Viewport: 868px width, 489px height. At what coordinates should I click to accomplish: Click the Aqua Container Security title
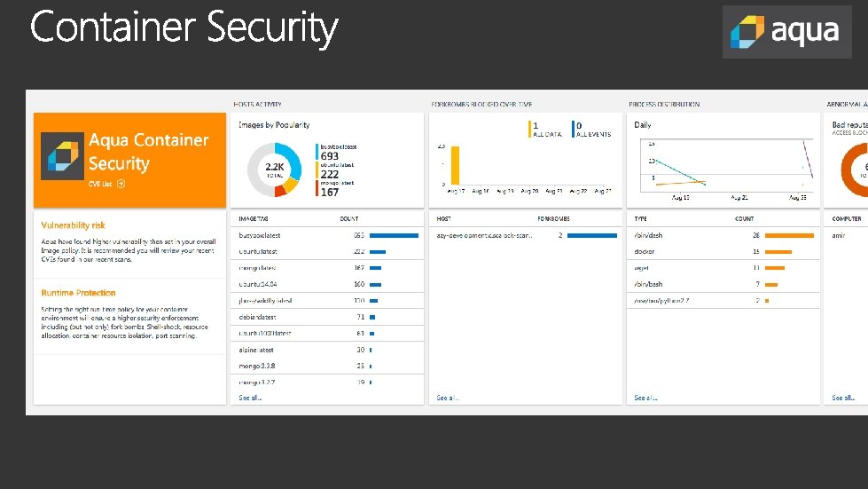148,152
